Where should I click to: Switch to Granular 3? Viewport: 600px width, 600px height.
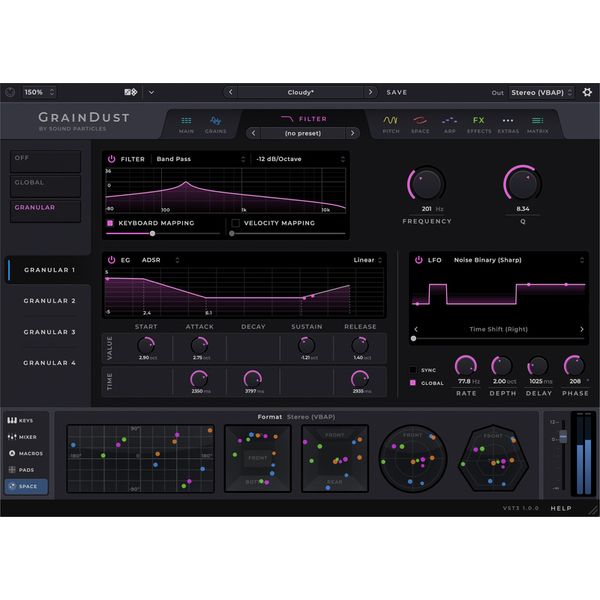pos(49,332)
